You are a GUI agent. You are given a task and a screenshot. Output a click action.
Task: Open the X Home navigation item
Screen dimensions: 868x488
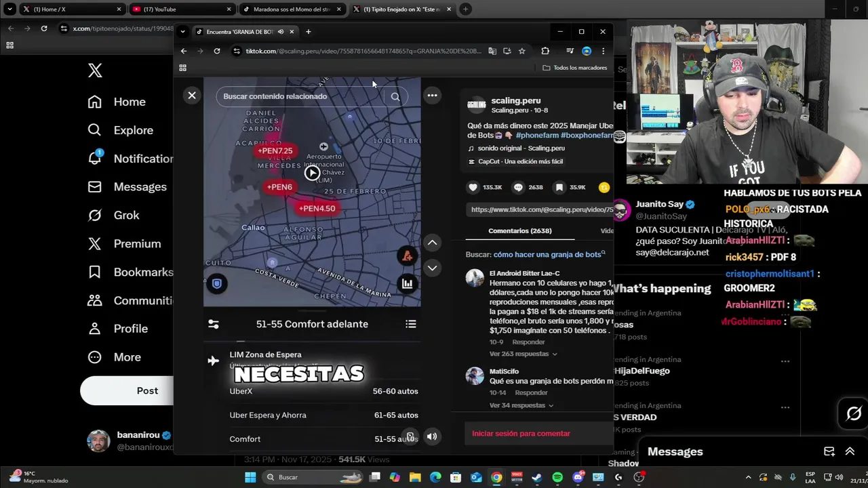click(117, 102)
